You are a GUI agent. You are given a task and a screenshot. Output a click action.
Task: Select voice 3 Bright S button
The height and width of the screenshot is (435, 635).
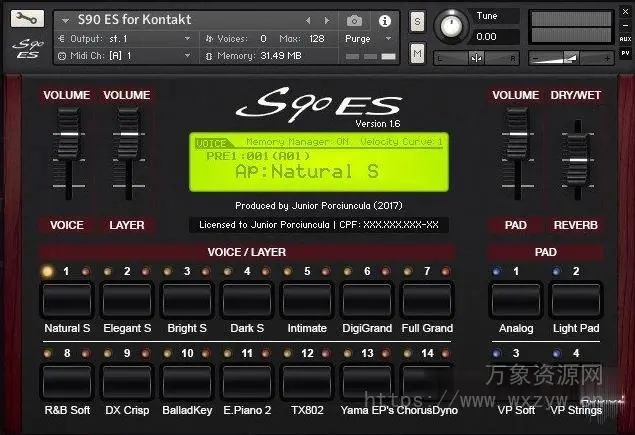187,300
